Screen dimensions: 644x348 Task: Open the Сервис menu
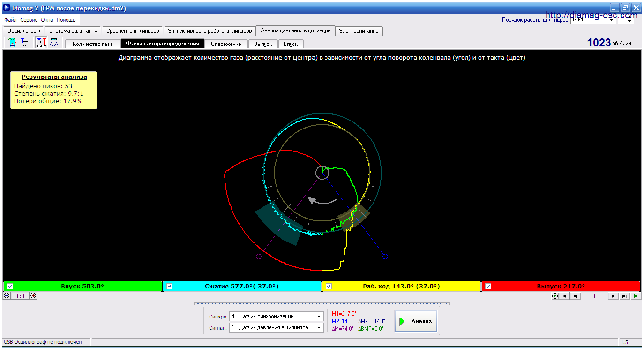point(29,20)
